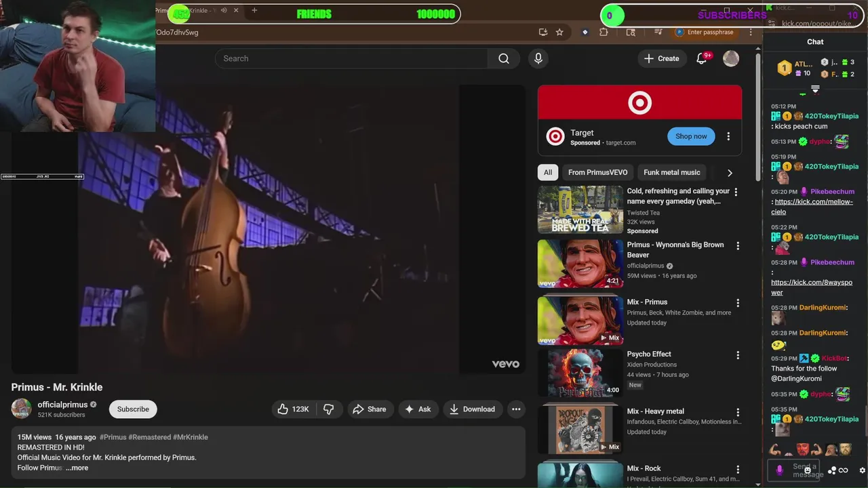Open options for Twisted Tea sponsored video
The image size is (868, 488).
point(736,192)
